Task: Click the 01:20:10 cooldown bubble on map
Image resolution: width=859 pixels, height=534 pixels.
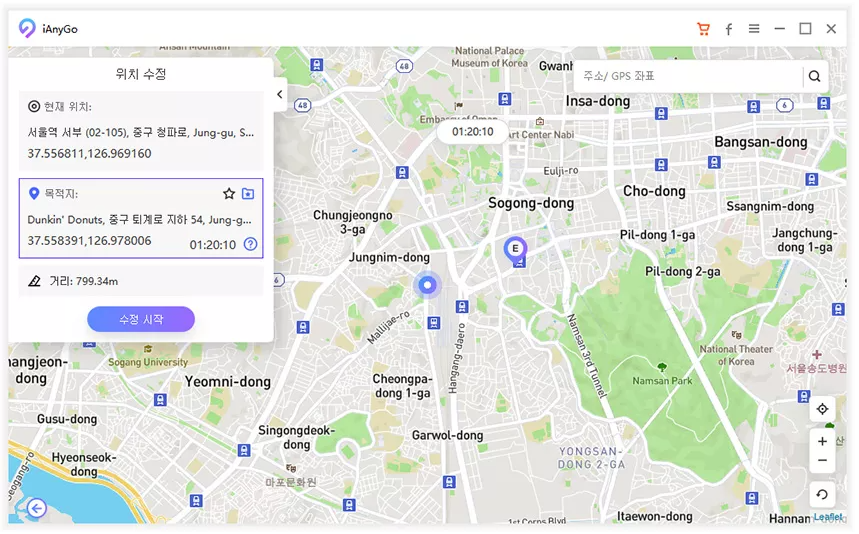Action: click(472, 131)
